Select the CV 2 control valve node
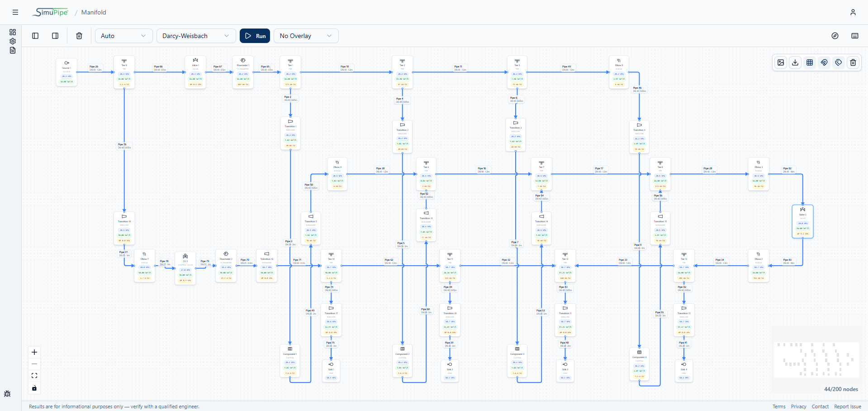Image resolution: width=868 pixels, height=411 pixels. (185, 268)
